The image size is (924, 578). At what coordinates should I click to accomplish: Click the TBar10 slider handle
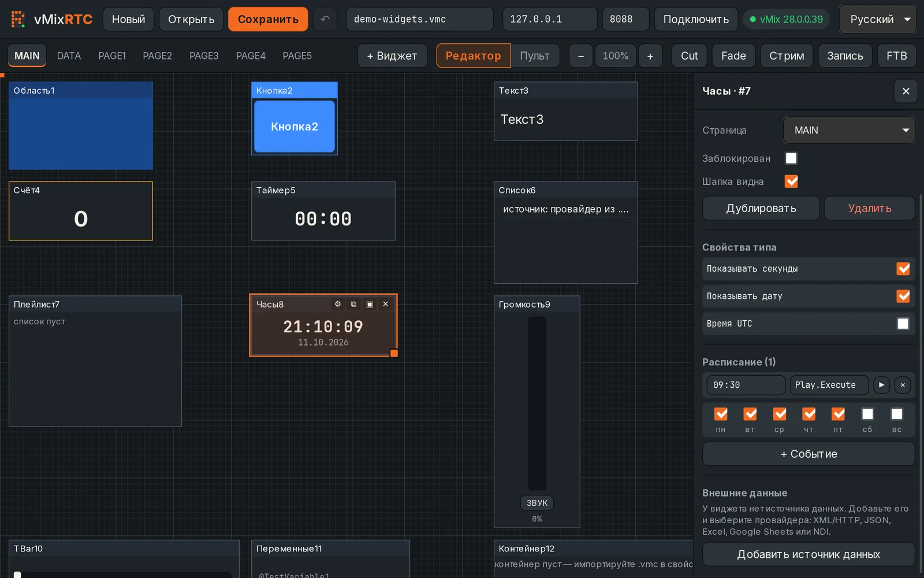point(17,575)
